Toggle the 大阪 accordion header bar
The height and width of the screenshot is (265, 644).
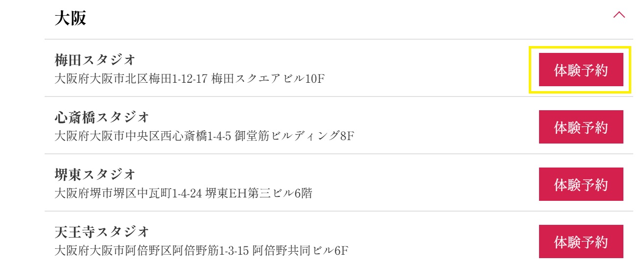[x=338, y=19]
